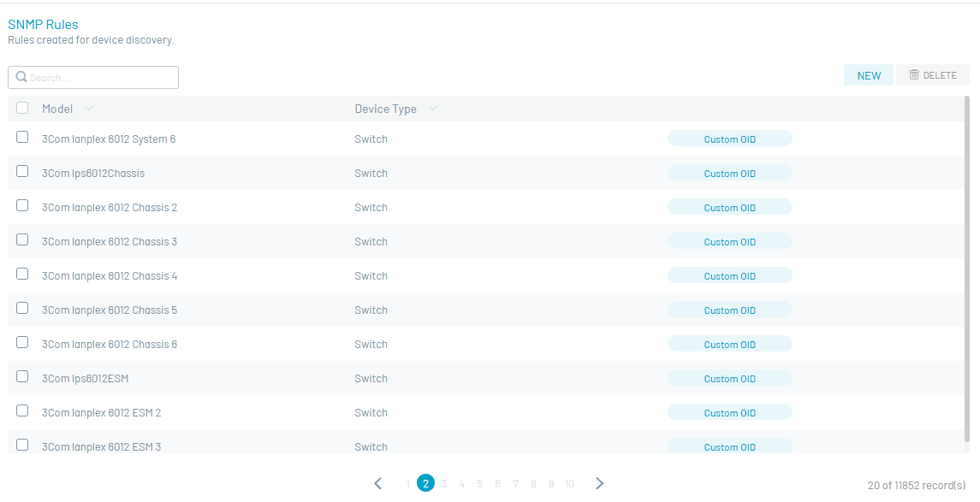Mark checkbox for lanplex 6012 Chassis 6
Image resolution: width=980 pixels, height=502 pixels.
click(x=22, y=342)
